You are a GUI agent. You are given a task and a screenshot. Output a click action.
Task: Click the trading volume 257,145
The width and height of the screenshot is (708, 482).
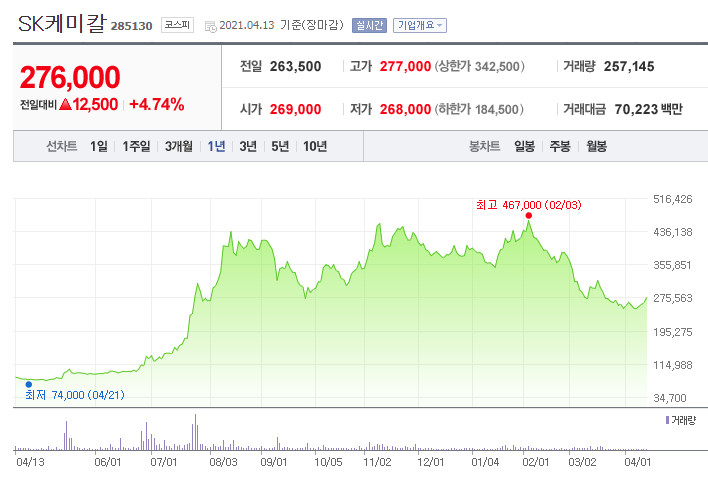point(629,66)
